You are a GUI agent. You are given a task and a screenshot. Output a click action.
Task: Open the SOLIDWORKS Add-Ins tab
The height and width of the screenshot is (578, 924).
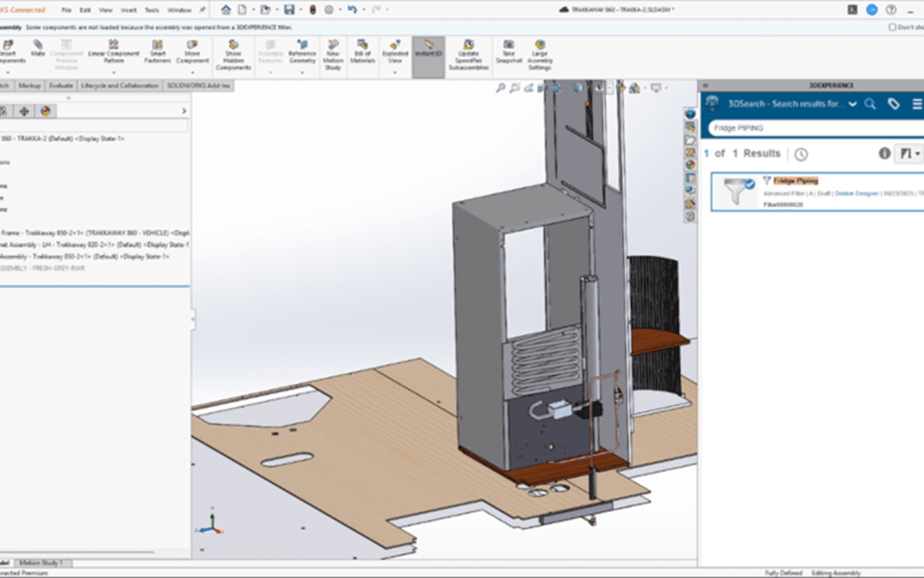point(198,86)
